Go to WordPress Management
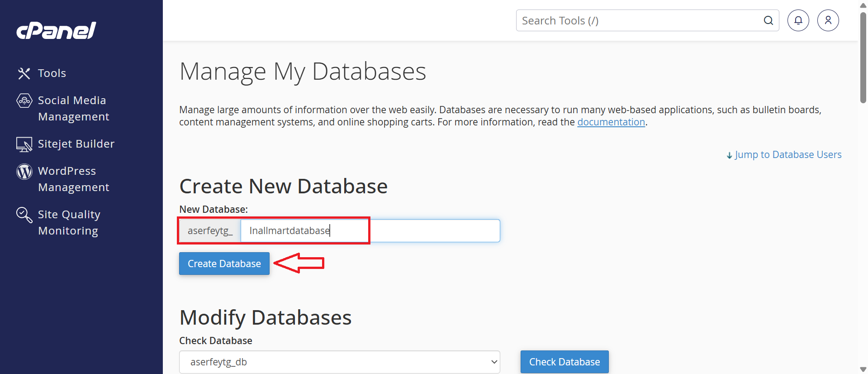The image size is (868, 374). click(74, 179)
